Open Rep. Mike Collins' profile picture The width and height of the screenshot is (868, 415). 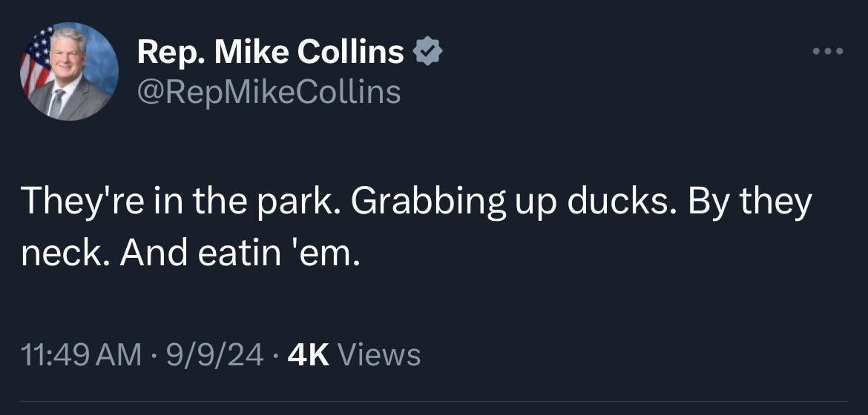(x=68, y=72)
